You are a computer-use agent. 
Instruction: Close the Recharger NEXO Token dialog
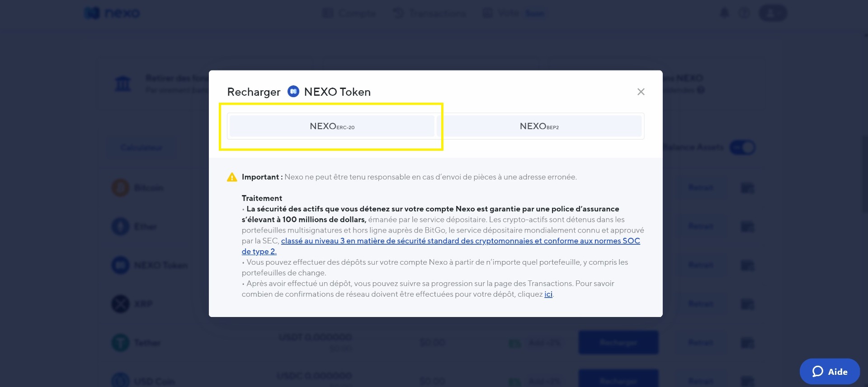click(641, 92)
